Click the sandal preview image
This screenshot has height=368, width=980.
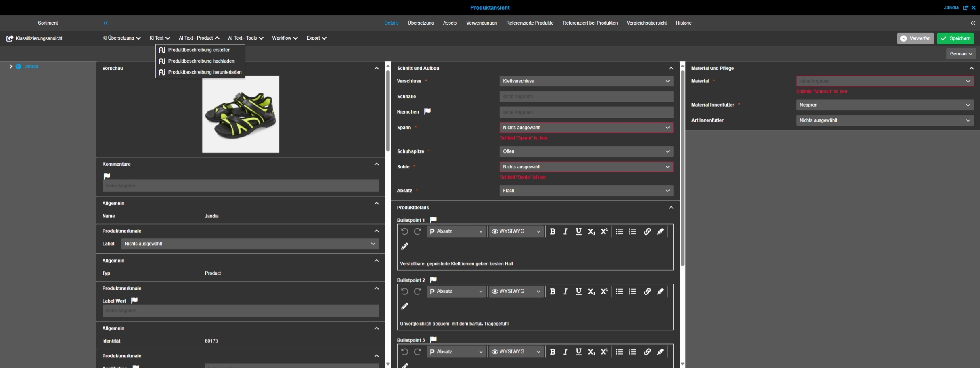[241, 114]
